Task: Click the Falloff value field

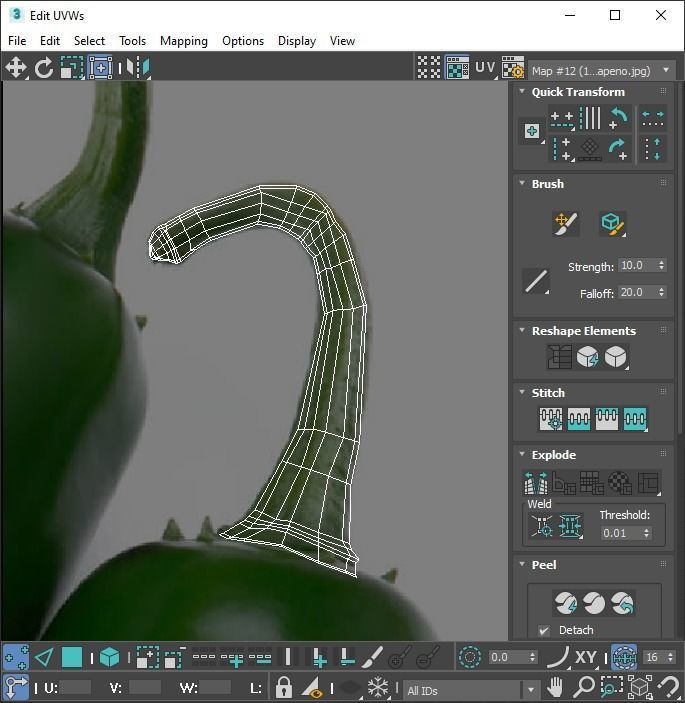Action: (637, 292)
